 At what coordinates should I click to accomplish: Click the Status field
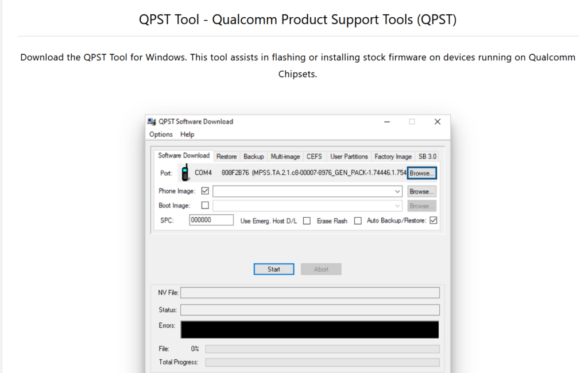[x=310, y=310]
